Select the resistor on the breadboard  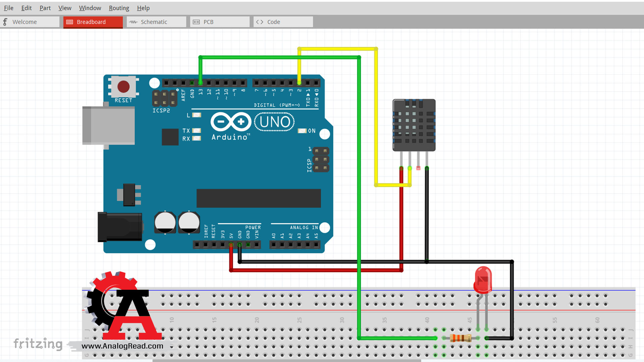point(460,338)
